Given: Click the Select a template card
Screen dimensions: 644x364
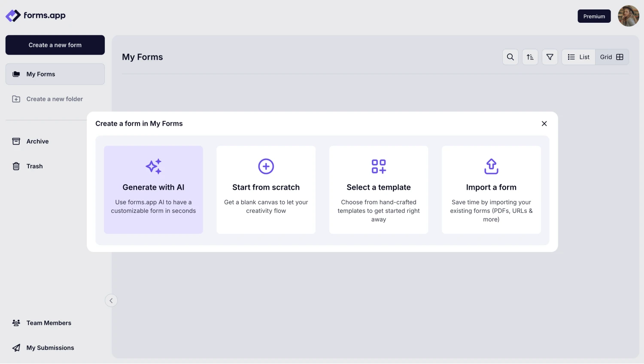Looking at the screenshot, I should (378, 190).
